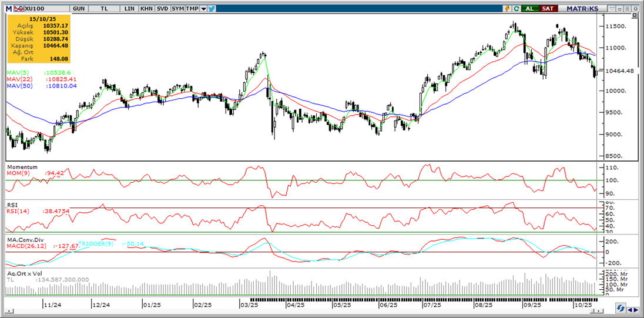Toggle the LIN linear scale option
Image resolution: width=644 pixels, height=318 pixels.
(129, 9)
